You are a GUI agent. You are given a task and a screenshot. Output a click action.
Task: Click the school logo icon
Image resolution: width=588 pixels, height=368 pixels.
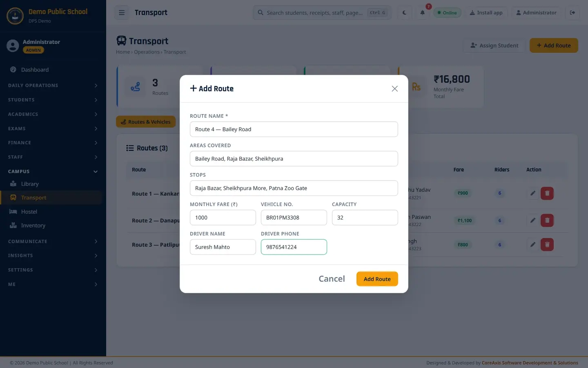tap(15, 16)
